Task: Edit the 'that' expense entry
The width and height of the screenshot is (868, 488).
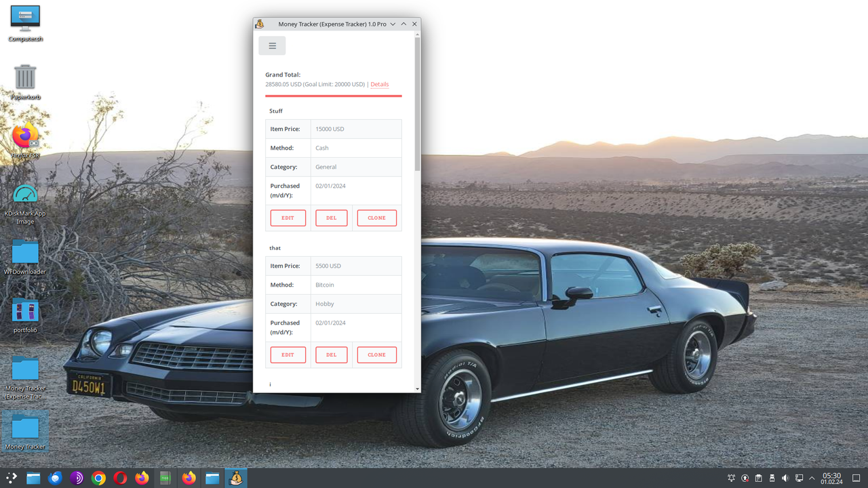Action: point(288,354)
